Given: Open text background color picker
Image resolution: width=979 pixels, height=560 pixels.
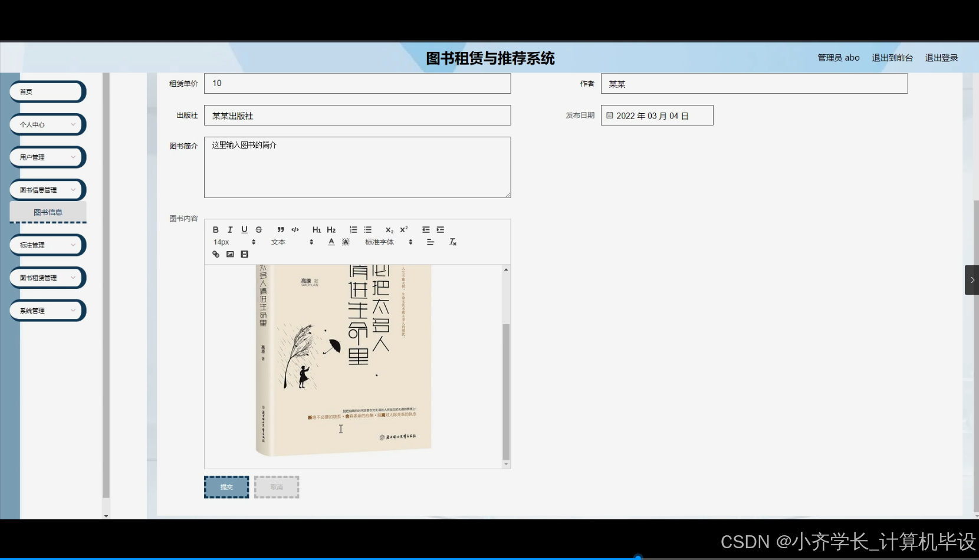Looking at the screenshot, I should pyautogui.click(x=346, y=242).
